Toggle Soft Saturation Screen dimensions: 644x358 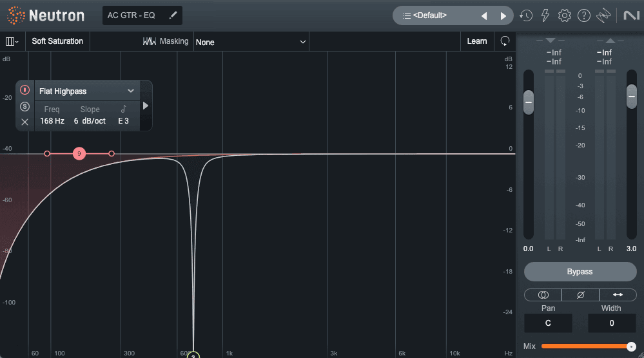[x=57, y=41]
